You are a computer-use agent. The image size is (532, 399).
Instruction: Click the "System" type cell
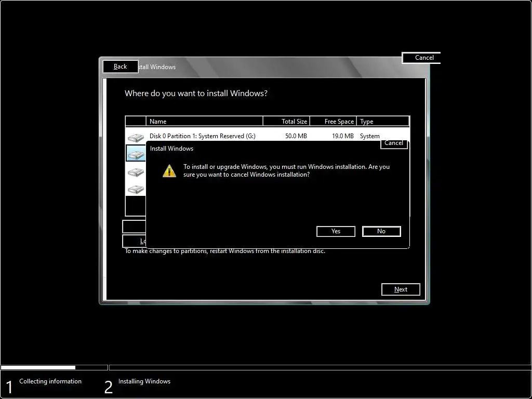pos(369,136)
